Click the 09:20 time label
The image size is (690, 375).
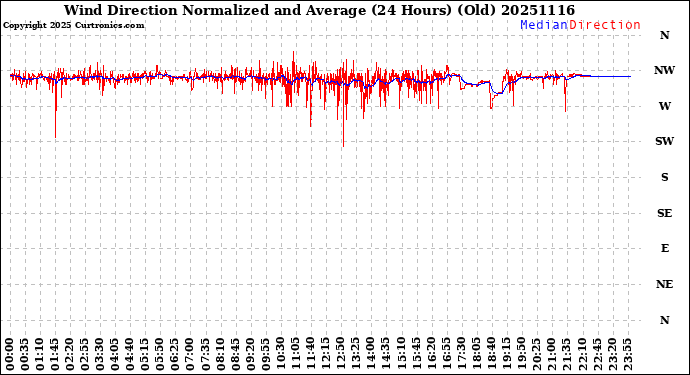click(x=251, y=354)
